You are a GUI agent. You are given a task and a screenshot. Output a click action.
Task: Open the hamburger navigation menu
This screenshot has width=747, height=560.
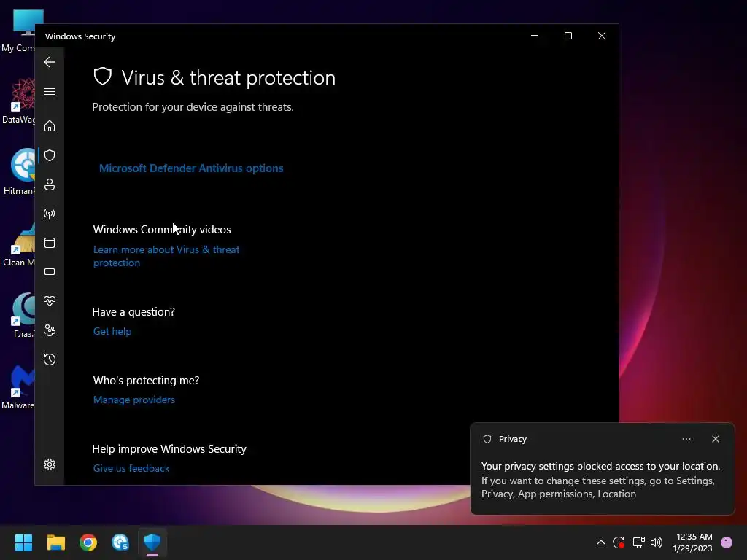50,91
